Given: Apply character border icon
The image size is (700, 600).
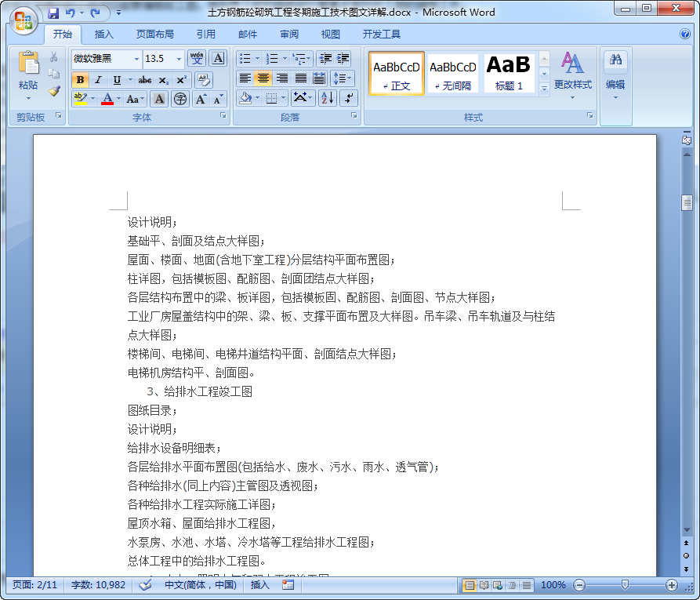Looking at the screenshot, I should (x=218, y=59).
